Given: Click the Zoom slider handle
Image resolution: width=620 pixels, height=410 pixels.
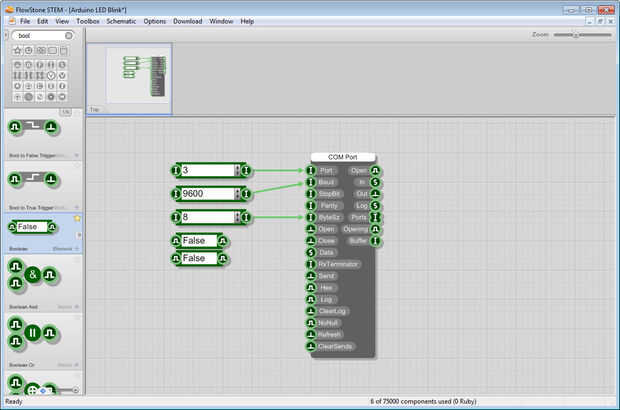Looking at the screenshot, I should (x=576, y=35).
